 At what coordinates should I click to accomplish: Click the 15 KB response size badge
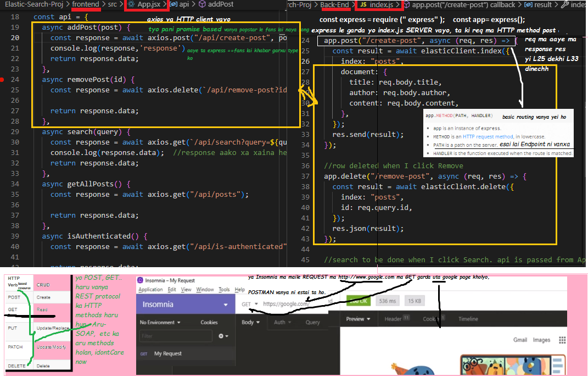[x=415, y=301]
